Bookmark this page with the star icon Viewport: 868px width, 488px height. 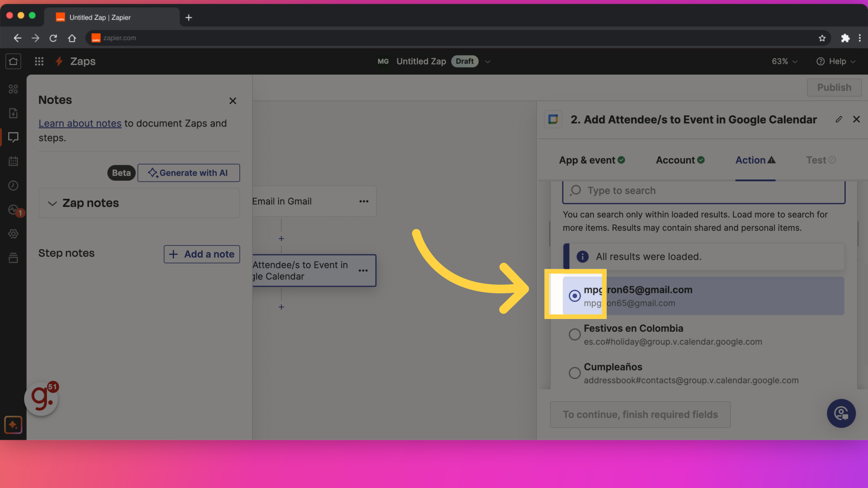(x=822, y=38)
